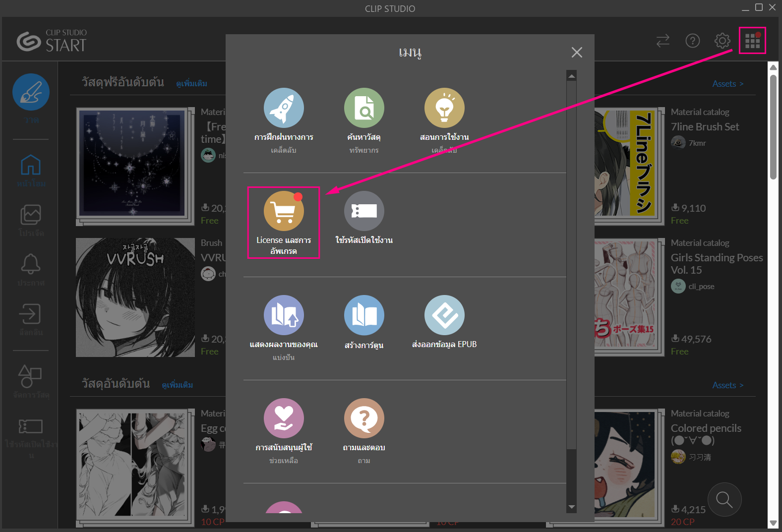Click the 7line Brush Set title
The height and width of the screenshot is (532, 782).
coord(705,127)
